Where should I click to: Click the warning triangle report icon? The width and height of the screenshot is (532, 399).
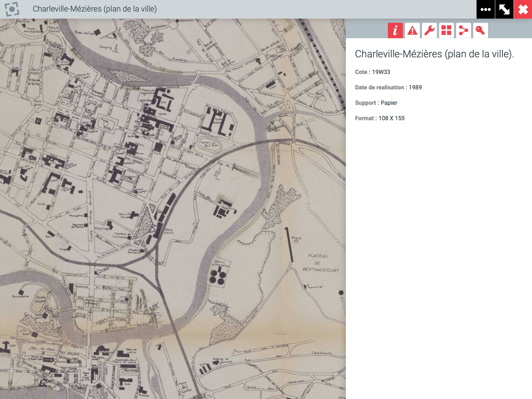click(412, 30)
